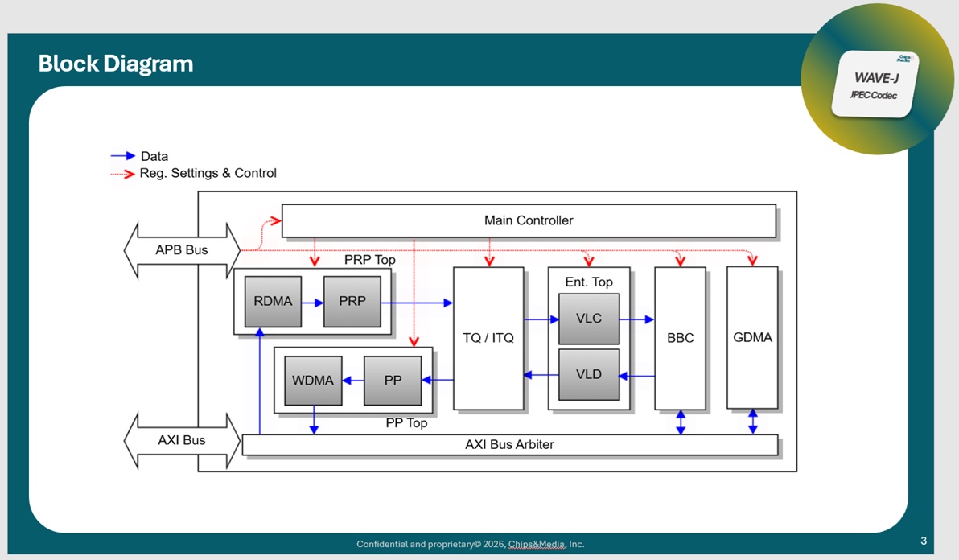
Task: Click the WAVE-J JPEG Codec chip logo
Action: point(875,84)
